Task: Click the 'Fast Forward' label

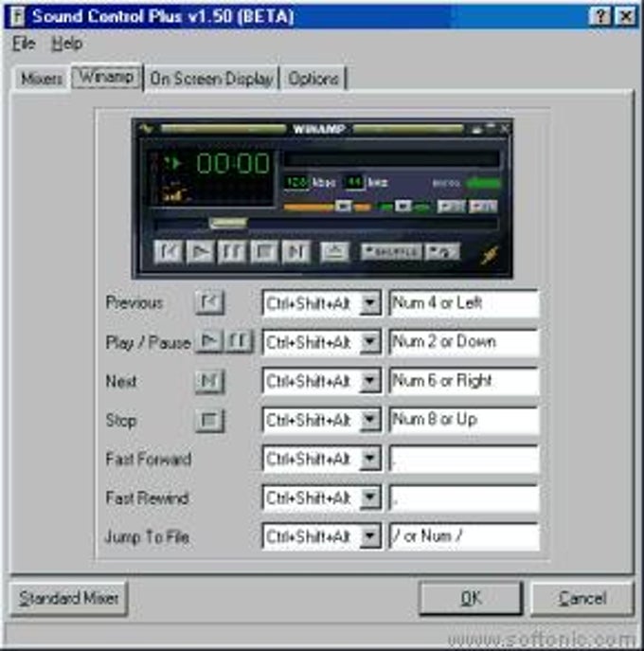Action: click(149, 459)
